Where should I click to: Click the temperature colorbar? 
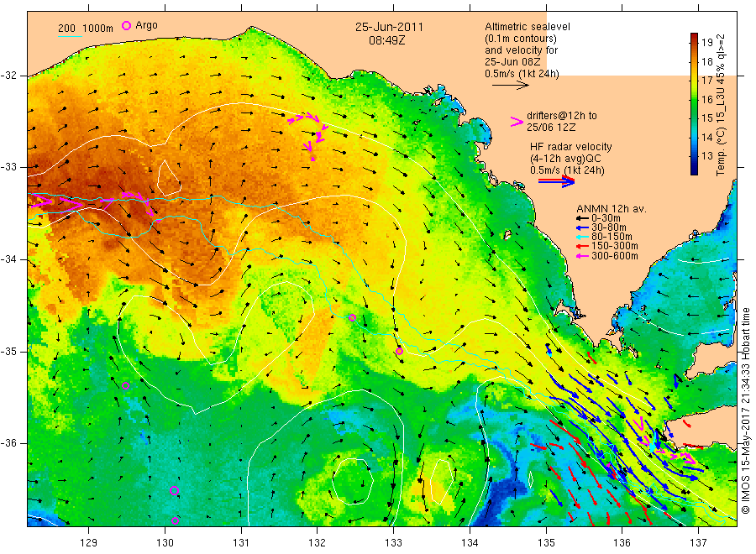(x=694, y=104)
